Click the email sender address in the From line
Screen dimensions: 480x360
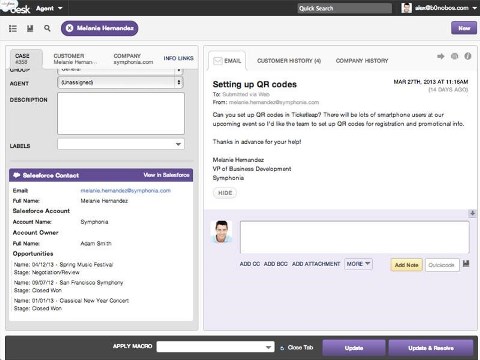[274, 102]
